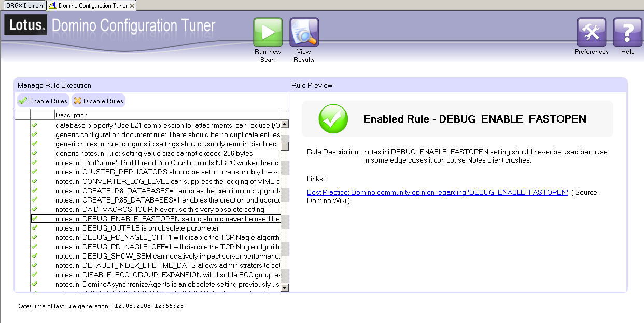
Task: Toggle checkmark for duplicate entries configuration rule
Action: point(35,134)
